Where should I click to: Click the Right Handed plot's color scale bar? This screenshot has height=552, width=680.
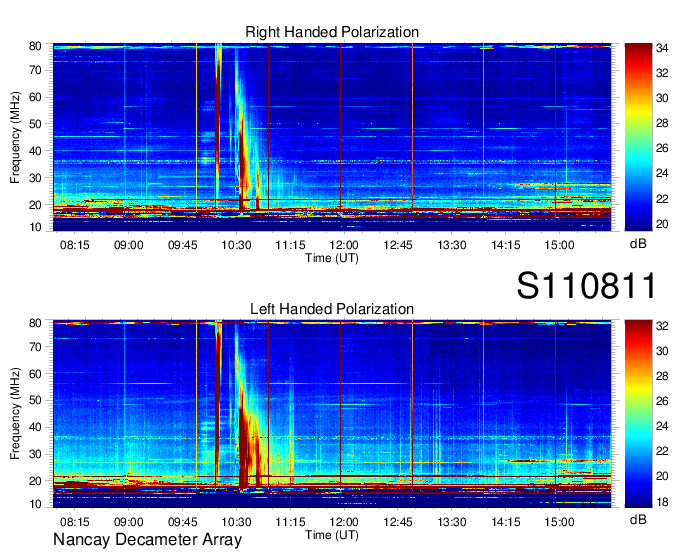pyautogui.click(x=638, y=137)
